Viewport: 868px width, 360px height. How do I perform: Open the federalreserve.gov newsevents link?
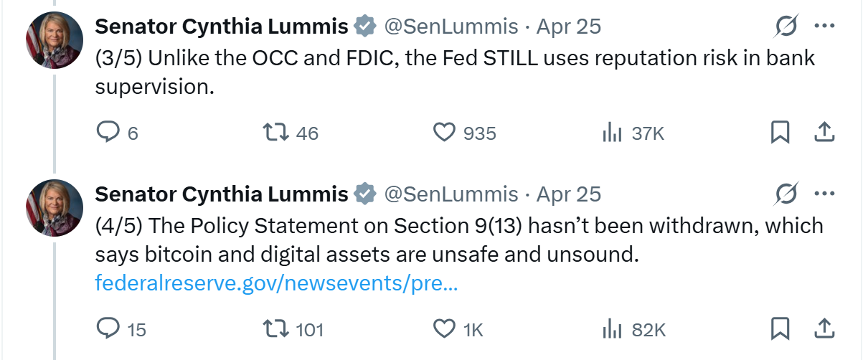click(276, 283)
